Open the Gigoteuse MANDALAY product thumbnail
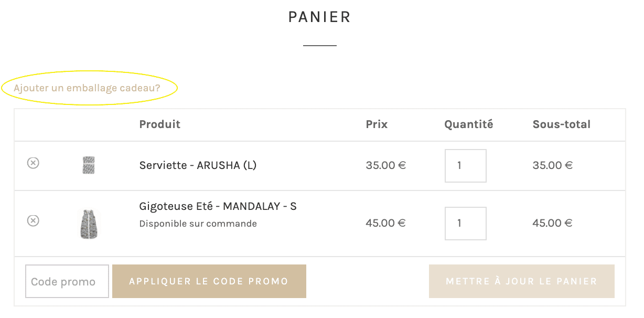Screen dimensions: 644x318 pos(88,224)
